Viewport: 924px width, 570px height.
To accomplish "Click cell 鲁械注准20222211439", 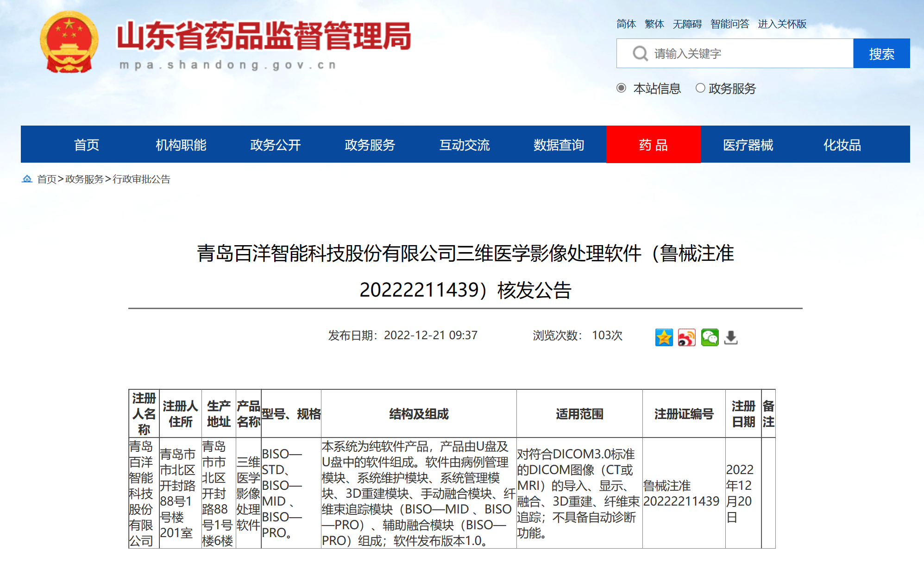I will (684, 494).
